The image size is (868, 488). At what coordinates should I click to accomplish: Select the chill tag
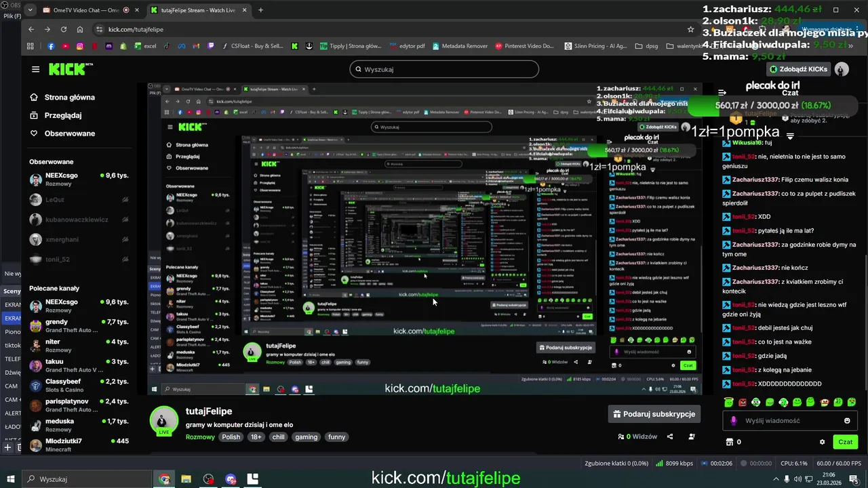click(x=278, y=437)
